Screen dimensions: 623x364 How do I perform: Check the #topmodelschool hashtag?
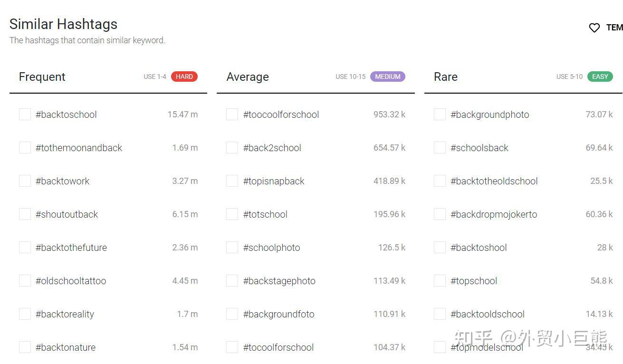click(439, 347)
